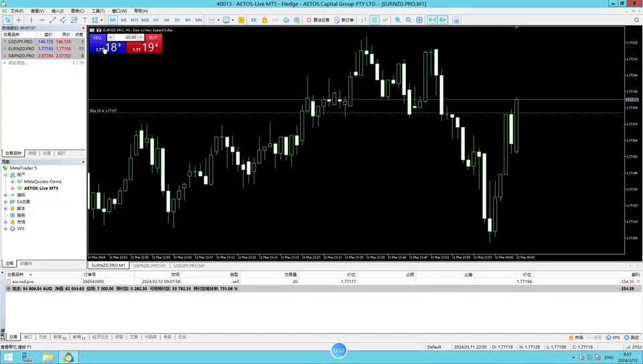Open File Explorer from taskbar
Screen dimensions: 643x364
point(48,357)
